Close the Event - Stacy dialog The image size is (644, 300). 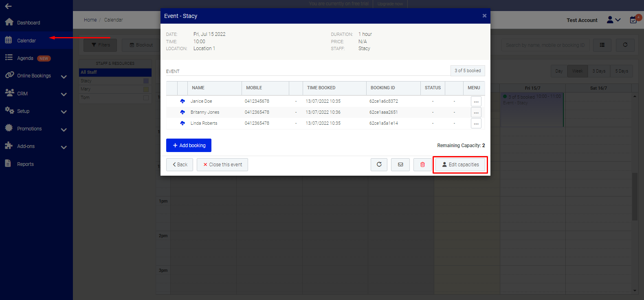(x=484, y=16)
